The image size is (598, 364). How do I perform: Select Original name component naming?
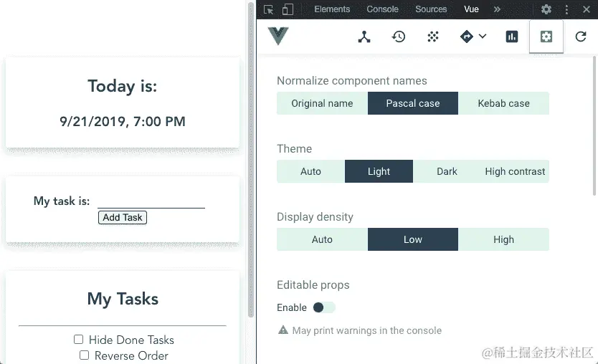(x=322, y=103)
